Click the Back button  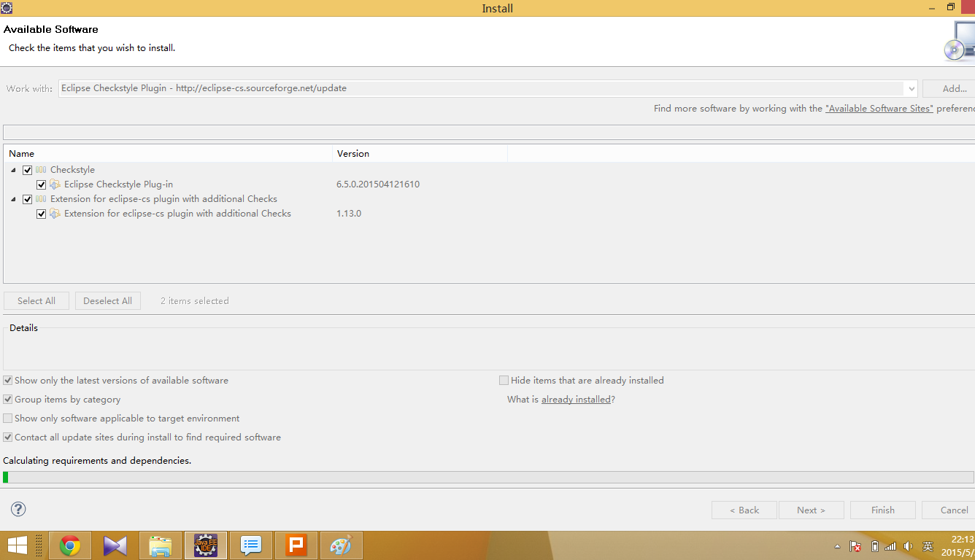click(744, 510)
